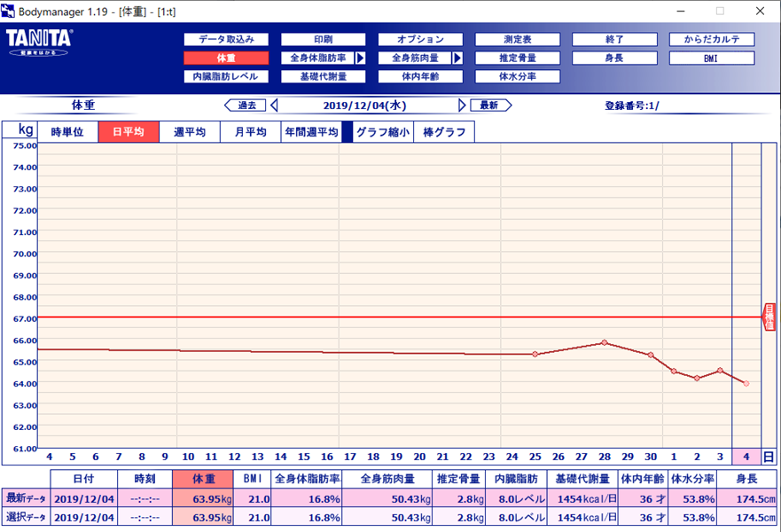The height and width of the screenshot is (532, 781).
Task: Click the red 目標値 marker on the graph
Action: (769, 317)
